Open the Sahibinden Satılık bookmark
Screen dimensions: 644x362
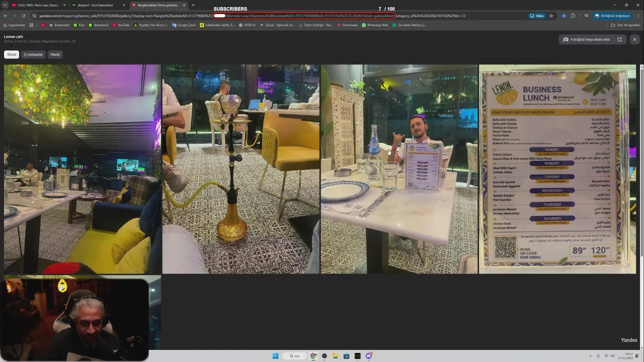[217, 25]
